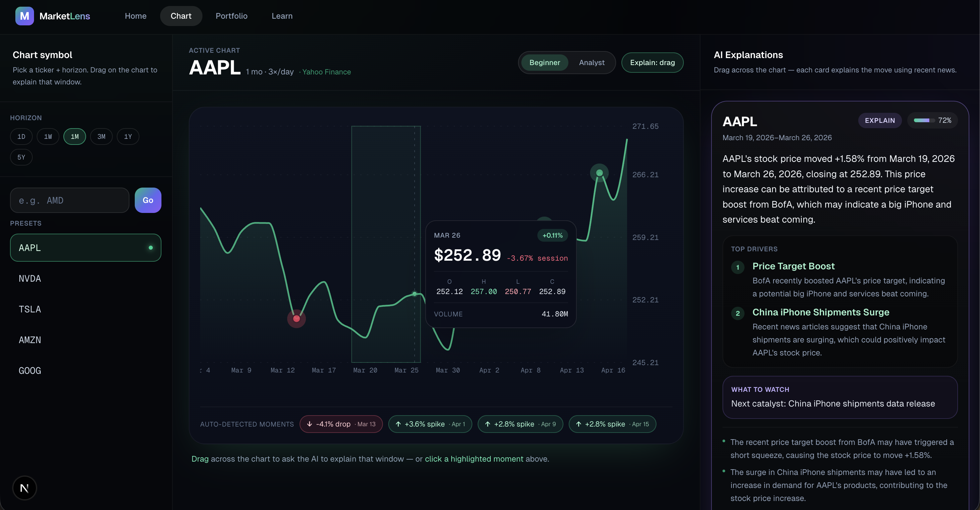Click the red drop marker dot on chart
The width and height of the screenshot is (980, 510).
[x=296, y=318]
